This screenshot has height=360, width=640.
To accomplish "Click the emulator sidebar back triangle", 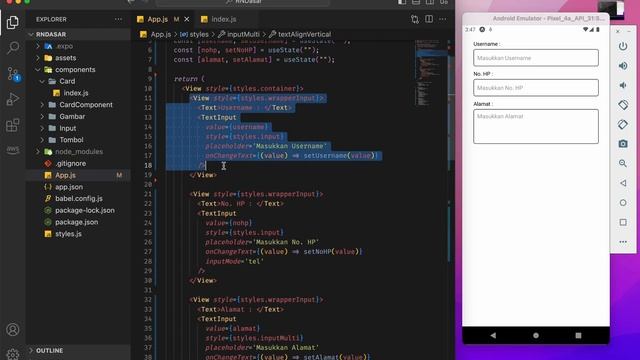I will (x=623, y=183).
